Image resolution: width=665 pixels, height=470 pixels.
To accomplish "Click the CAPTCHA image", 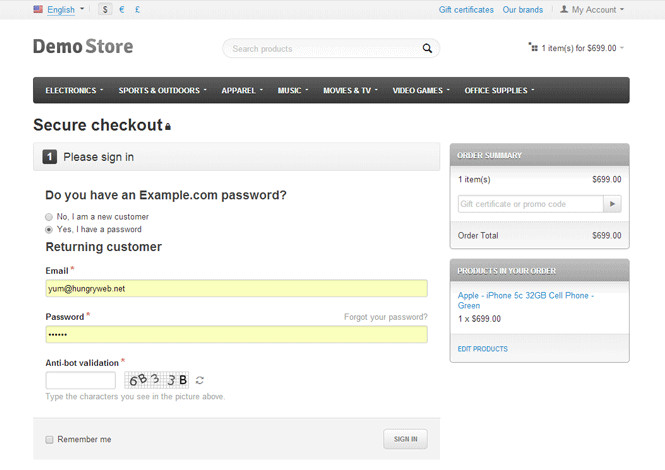I will point(157,380).
